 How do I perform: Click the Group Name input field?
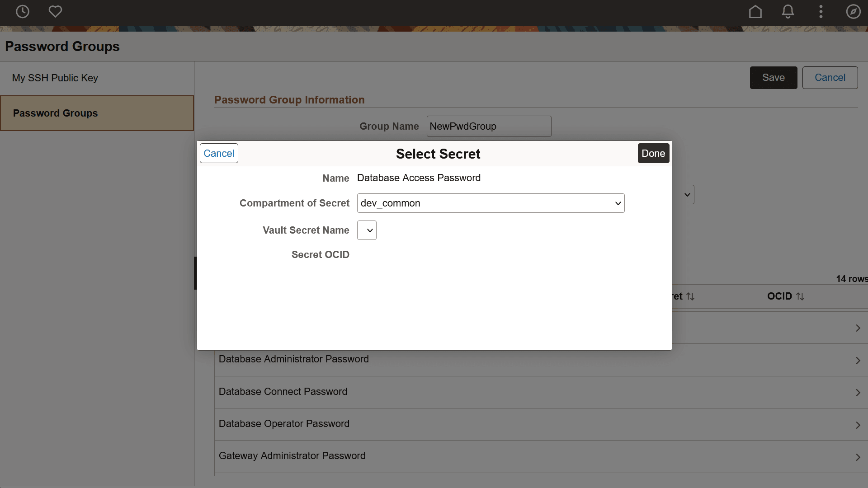(x=488, y=126)
